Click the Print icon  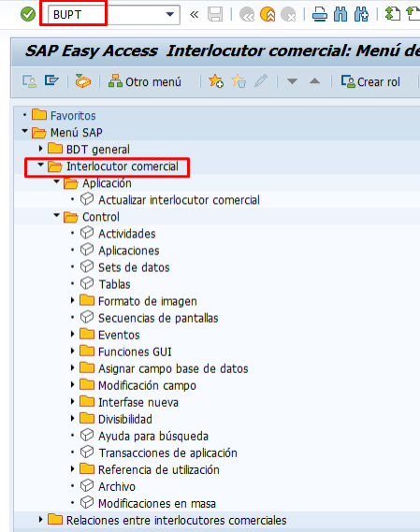(x=320, y=15)
